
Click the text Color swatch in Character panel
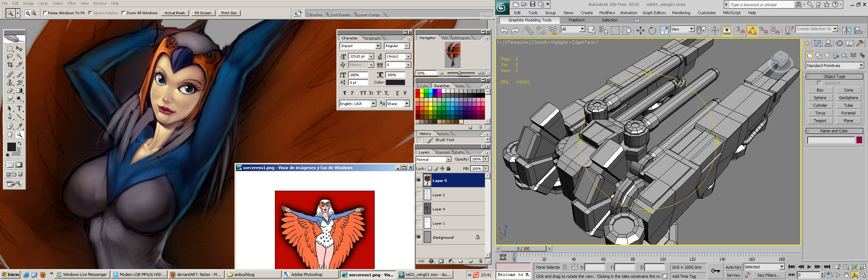tap(395, 82)
